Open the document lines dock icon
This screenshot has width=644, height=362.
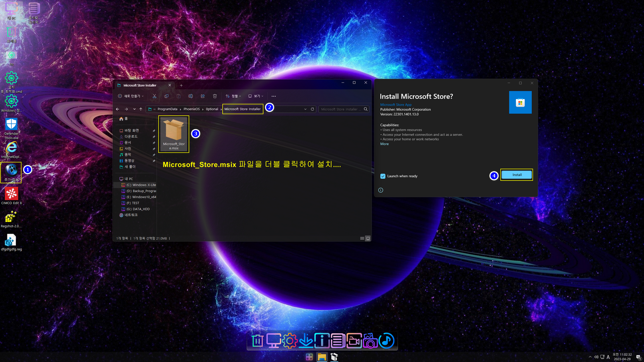[338, 341]
